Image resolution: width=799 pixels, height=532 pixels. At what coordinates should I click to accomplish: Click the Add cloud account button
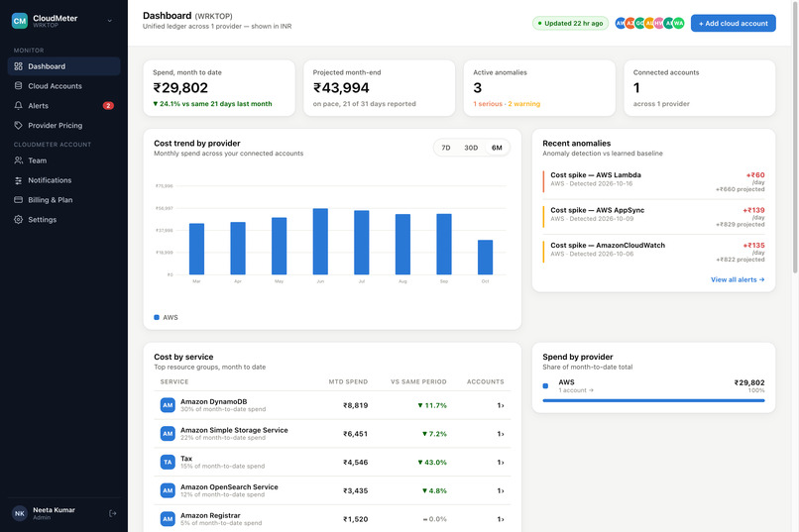coord(734,23)
